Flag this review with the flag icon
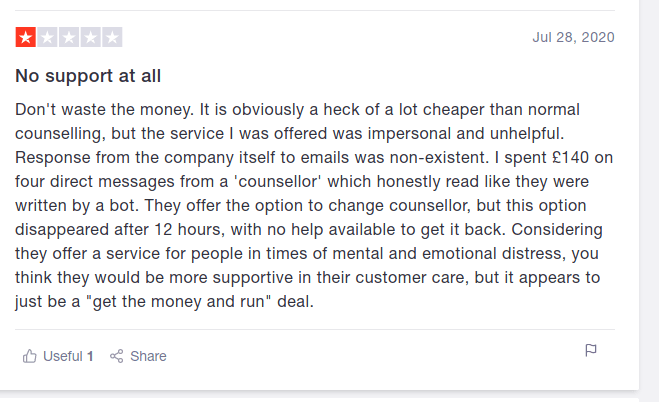This screenshot has height=402, width=659. [x=591, y=350]
